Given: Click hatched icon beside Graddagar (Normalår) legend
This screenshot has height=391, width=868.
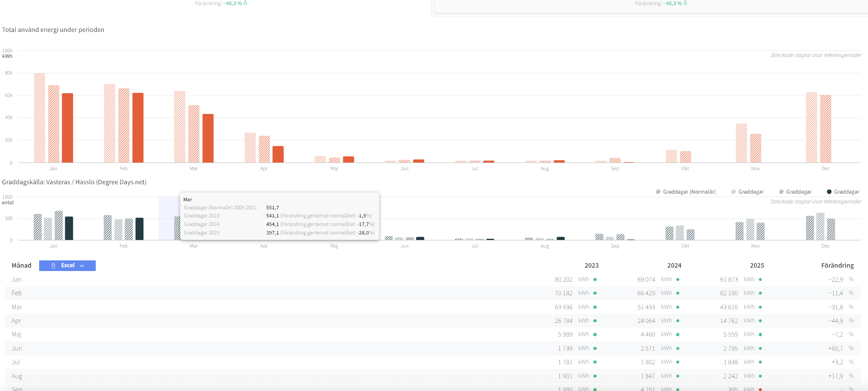Looking at the screenshot, I should point(658,192).
